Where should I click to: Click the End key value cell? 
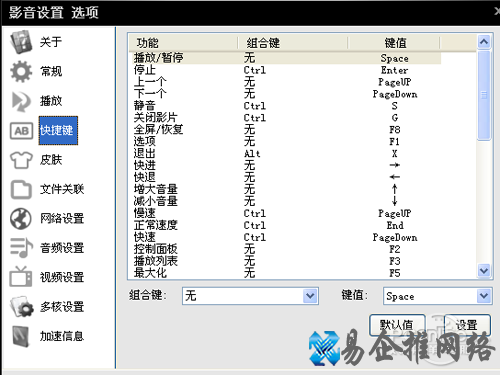(395, 225)
